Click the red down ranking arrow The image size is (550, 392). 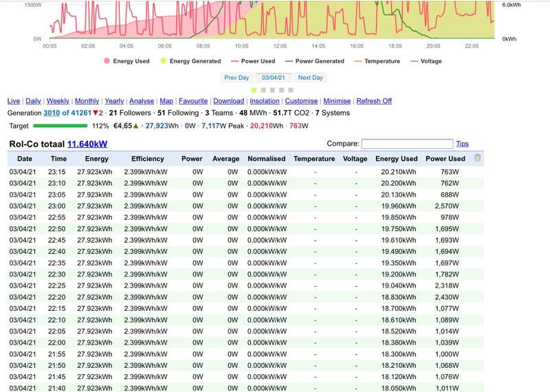[x=95, y=113]
